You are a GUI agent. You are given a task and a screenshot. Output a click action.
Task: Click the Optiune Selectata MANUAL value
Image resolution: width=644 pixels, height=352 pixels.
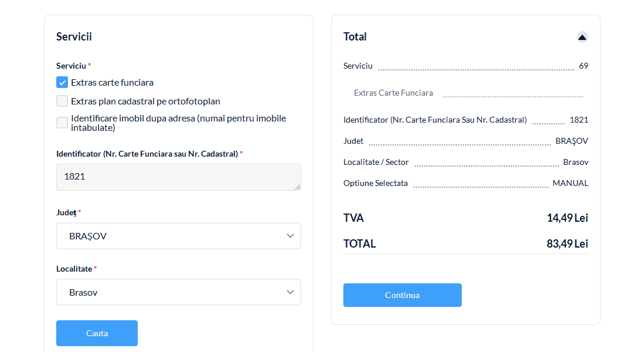click(x=570, y=183)
